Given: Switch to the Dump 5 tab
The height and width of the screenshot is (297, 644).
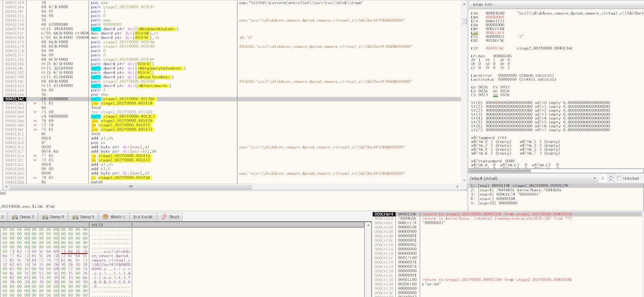Looking at the screenshot, I should coord(83,217).
